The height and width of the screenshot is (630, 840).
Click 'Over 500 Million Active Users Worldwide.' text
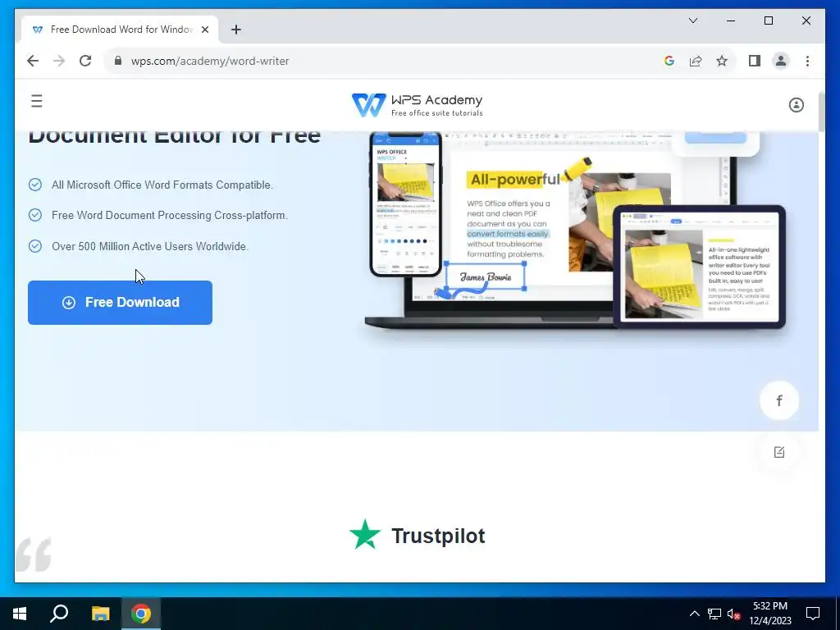(150, 246)
